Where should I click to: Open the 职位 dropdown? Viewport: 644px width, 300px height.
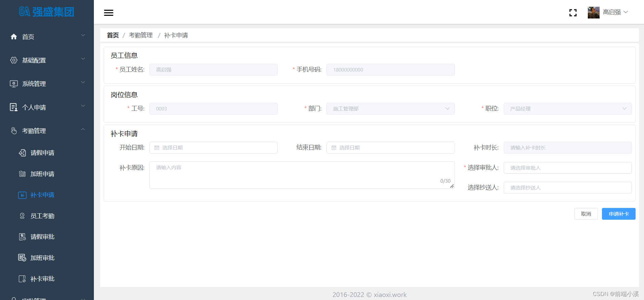(568, 109)
